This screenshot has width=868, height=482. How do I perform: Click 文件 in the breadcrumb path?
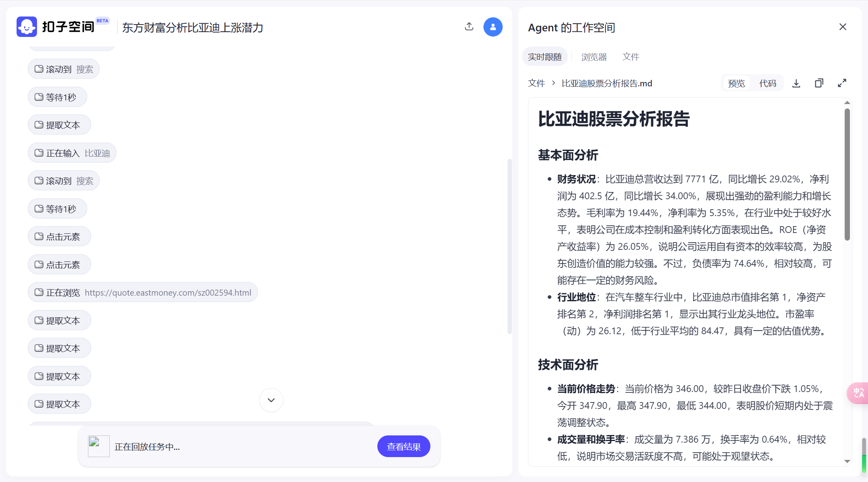(536, 83)
